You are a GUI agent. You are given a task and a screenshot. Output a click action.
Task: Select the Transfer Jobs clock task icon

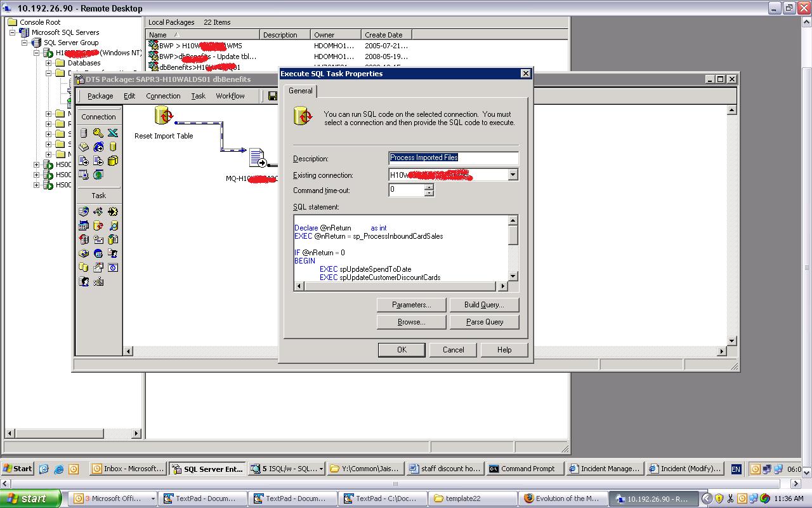point(113,267)
